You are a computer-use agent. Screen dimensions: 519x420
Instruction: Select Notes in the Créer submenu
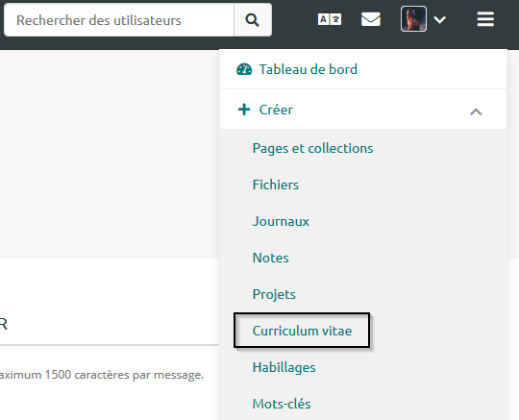tap(270, 258)
